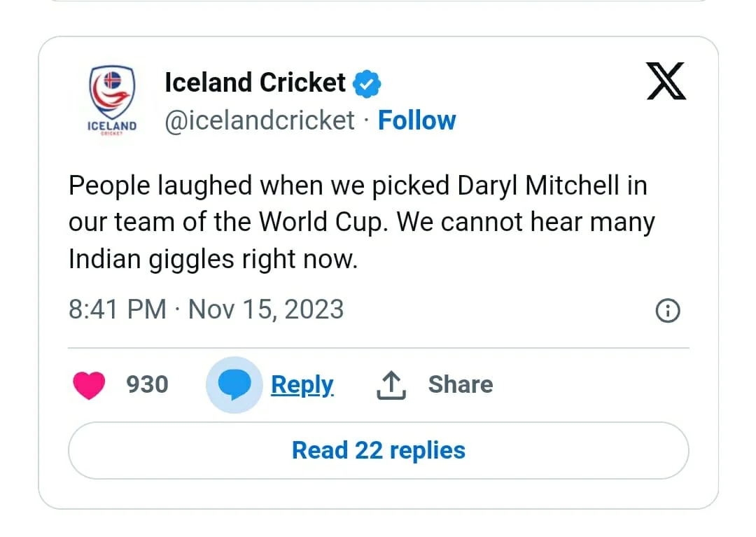Open the @icelandcricket handle

260,120
